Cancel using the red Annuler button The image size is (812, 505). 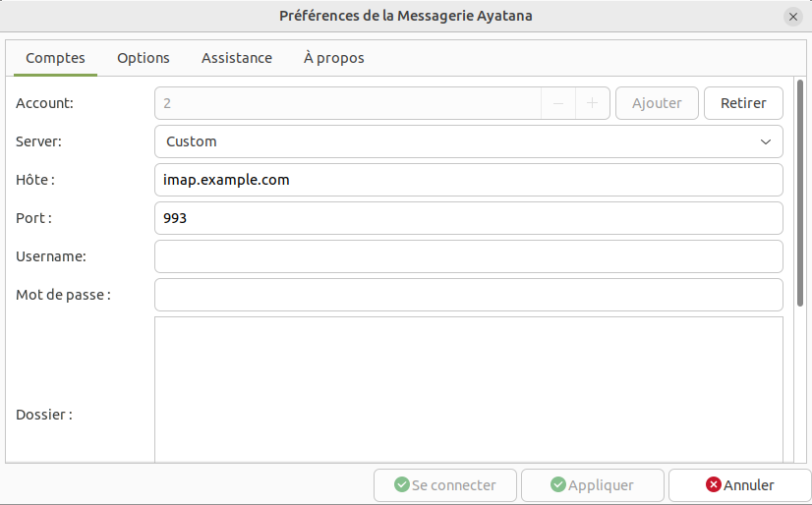point(739,484)
